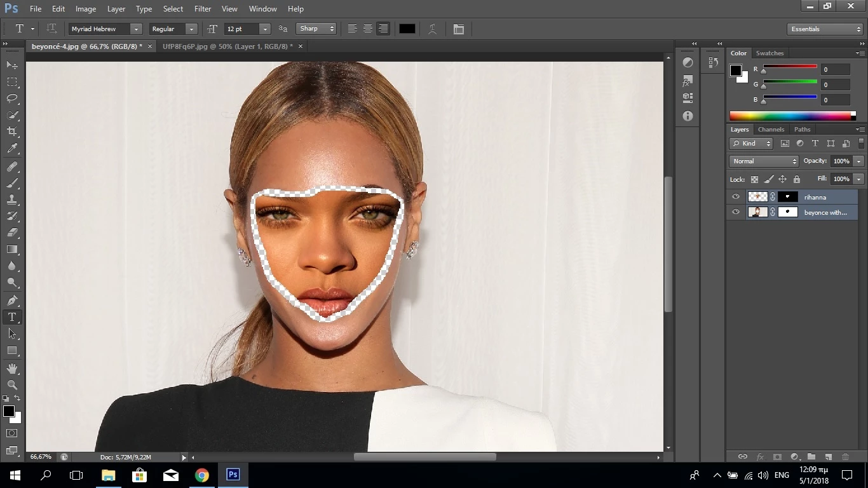Toggle text orientation button
868x488 pixels.
click(x=51, y=29)
